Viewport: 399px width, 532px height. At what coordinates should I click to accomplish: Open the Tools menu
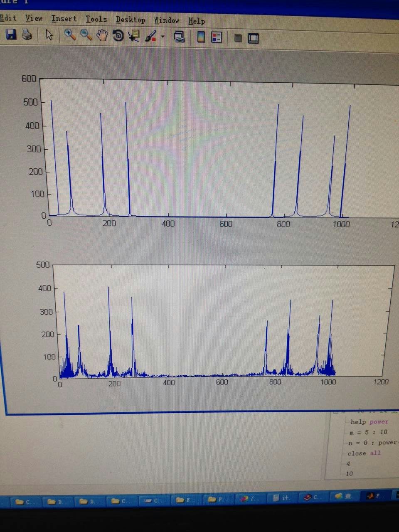coord(96,19)
